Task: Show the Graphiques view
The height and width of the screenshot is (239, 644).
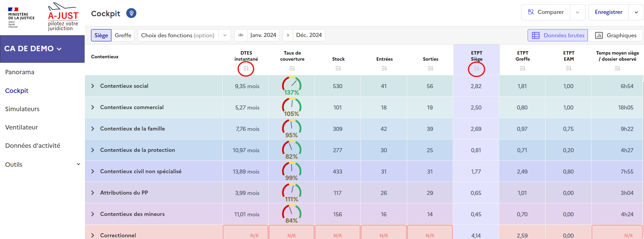Action: click(x=616, y=35)
